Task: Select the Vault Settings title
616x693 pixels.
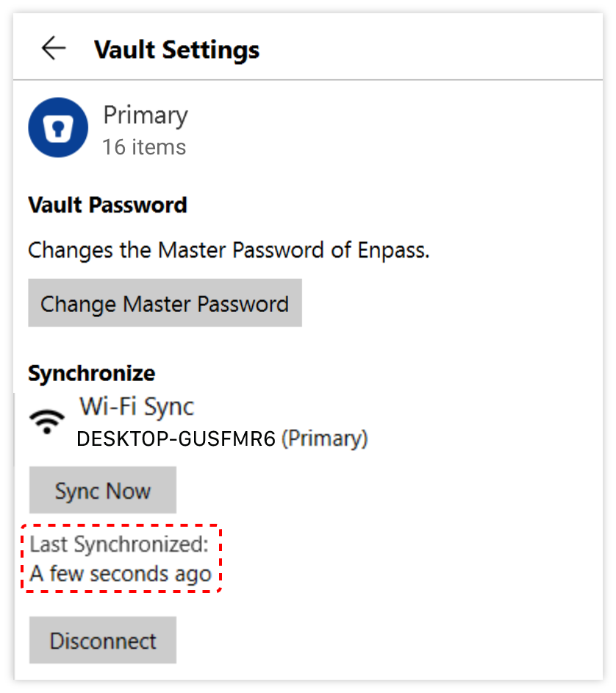Action: 176,49
